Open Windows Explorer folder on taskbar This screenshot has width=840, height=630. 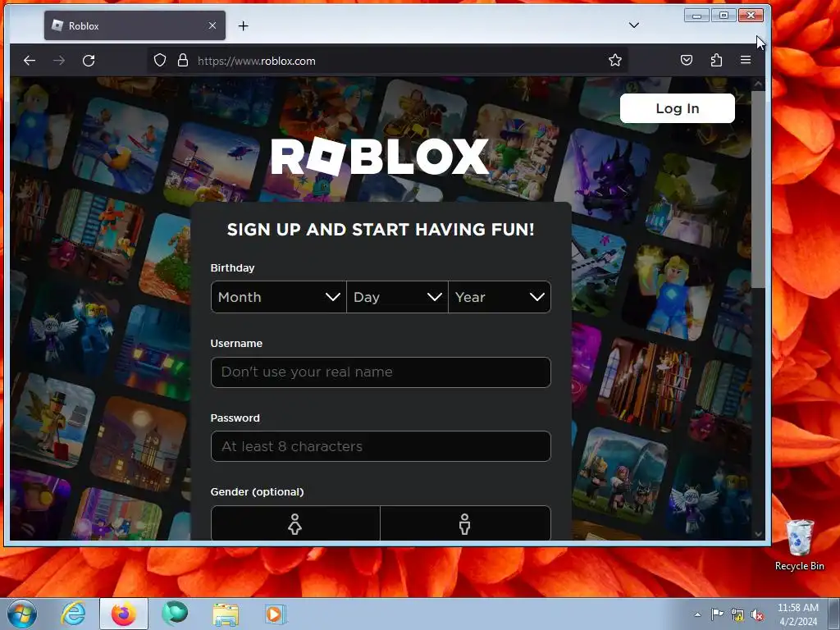coord(226,614)
